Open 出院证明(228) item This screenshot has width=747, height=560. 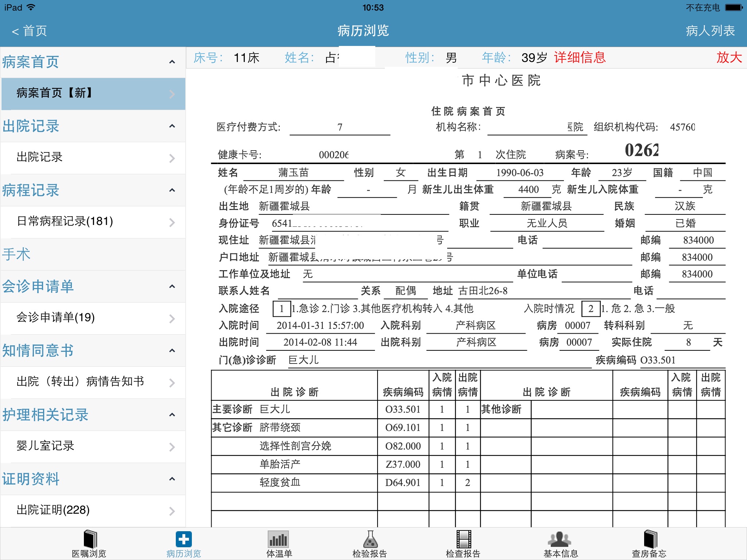pos(93,511)
